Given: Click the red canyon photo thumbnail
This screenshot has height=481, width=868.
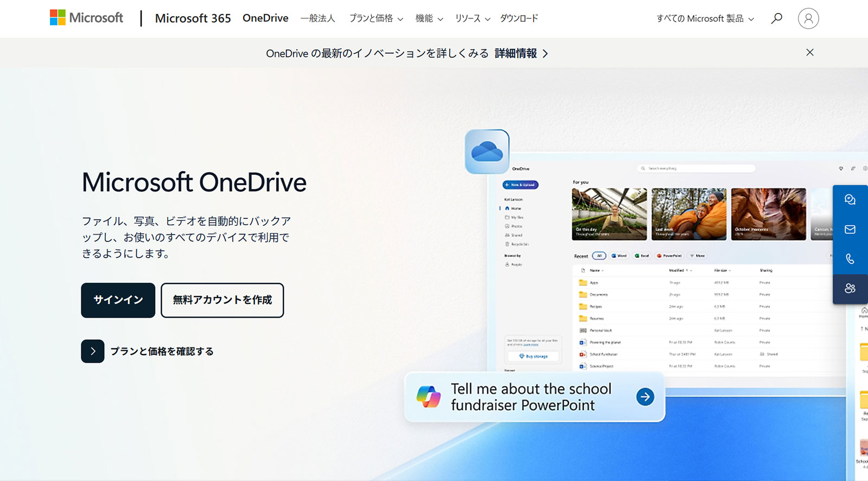Looking at the screenshot, I should (x=769, y=214).
